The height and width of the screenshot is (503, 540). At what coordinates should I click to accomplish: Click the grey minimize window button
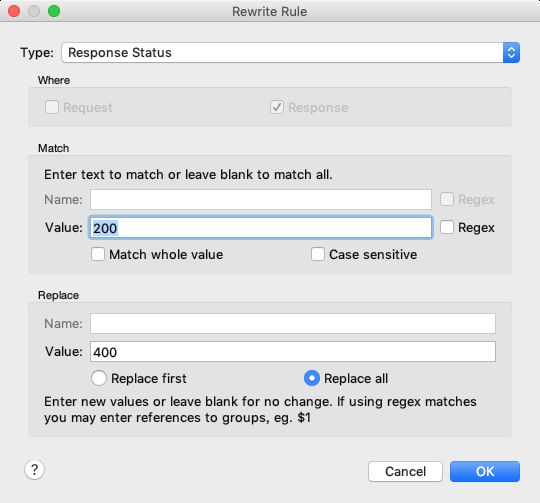[x=34, y=11]
